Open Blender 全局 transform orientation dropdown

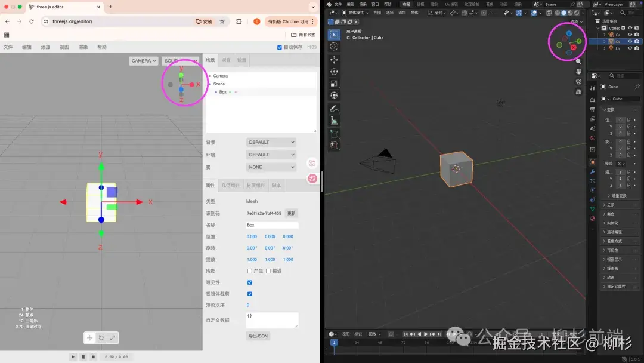click(438, 13)
